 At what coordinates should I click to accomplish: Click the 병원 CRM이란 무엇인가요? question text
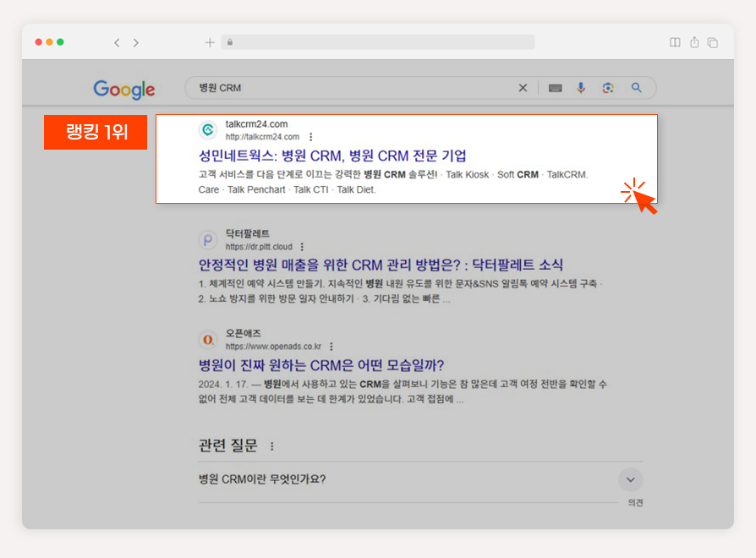pyautogui.click(x=262, y=479)
